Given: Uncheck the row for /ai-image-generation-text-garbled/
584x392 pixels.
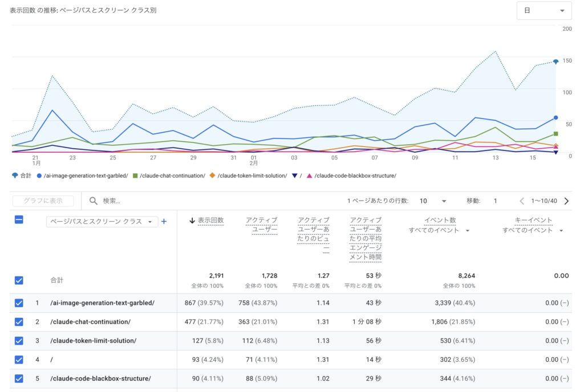Looking at the screenshot, I should (x=18, y=303).
